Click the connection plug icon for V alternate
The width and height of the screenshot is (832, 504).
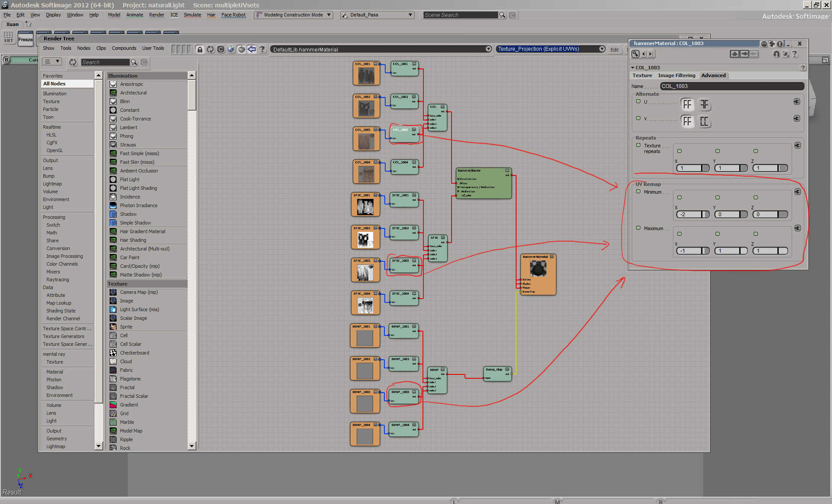point(796,118)
